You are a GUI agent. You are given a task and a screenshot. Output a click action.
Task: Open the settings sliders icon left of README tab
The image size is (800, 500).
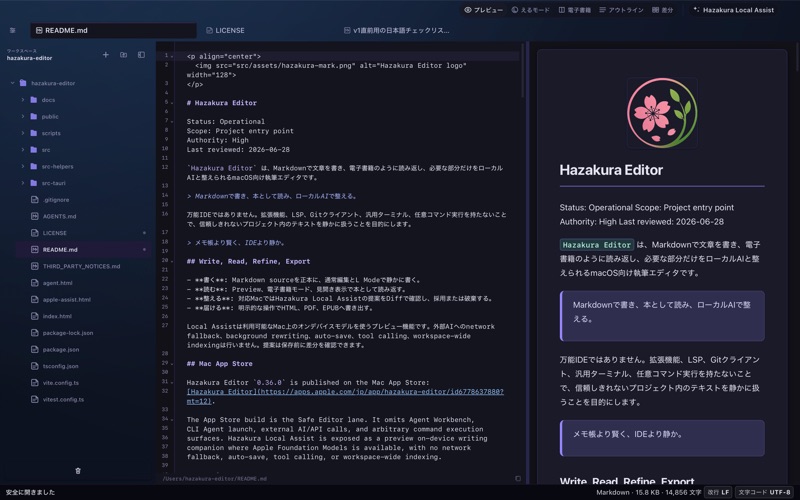pyautogui.click(x=12, y=31)
